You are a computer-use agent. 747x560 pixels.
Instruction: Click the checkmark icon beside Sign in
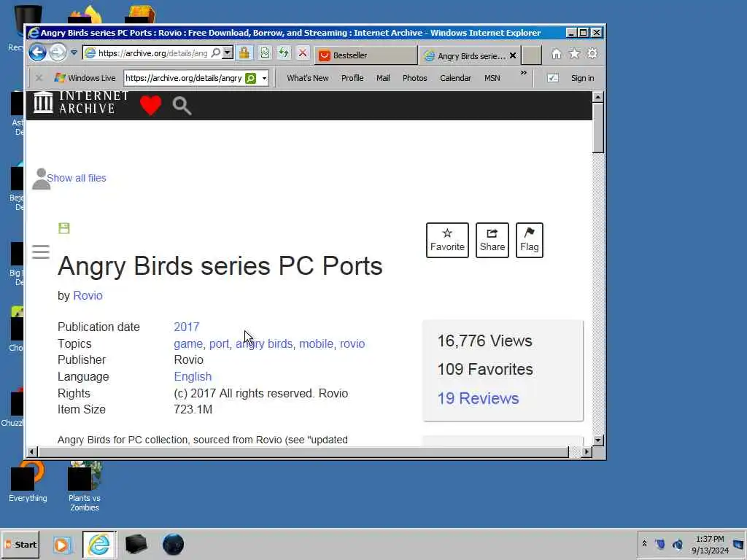pos(553,77)
